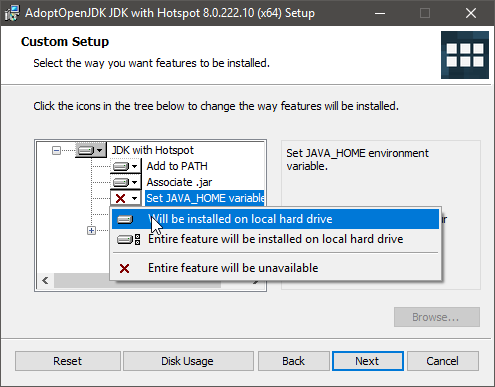Viewport: 495px width, 387px height.
Task: Click the tree's left scroll arrow
Action: (x=45, y=281)
